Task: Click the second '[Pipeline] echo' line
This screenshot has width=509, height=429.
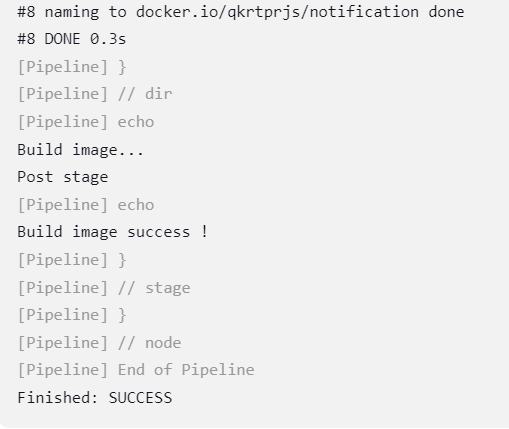Action: coord(86,205)
